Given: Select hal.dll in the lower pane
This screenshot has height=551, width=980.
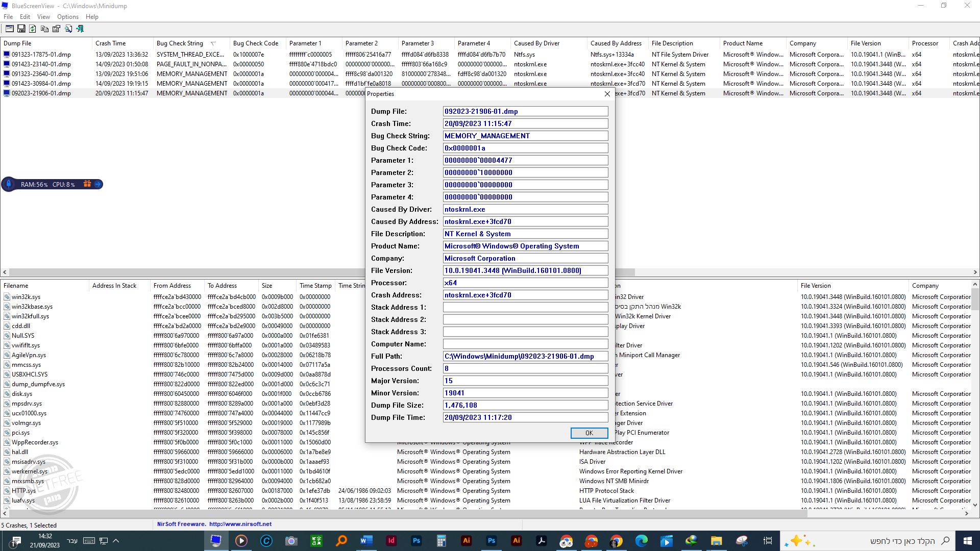Looking at the screenshot, I should pyautogui.click(x=20, y=452).
